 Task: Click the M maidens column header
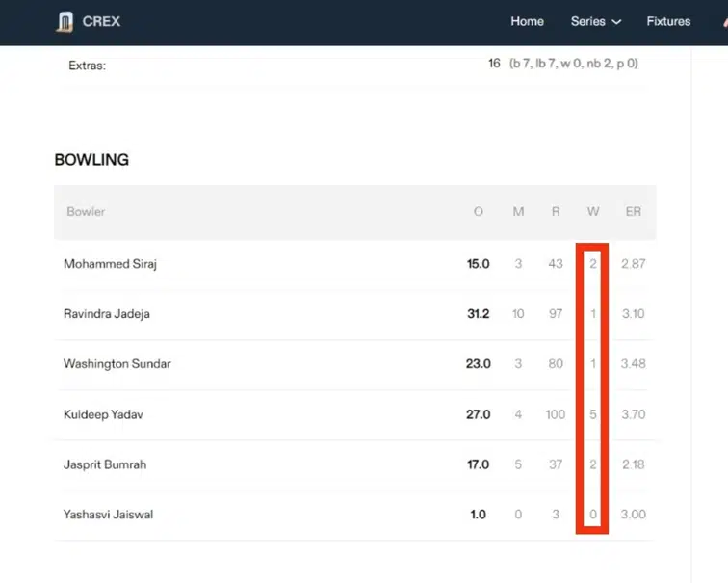pos(518,212)
